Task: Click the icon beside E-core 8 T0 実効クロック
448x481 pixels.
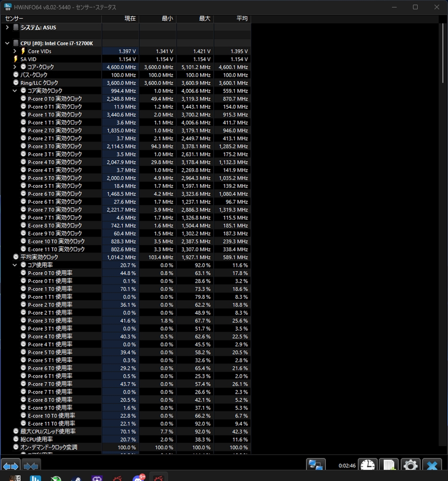Action: 24,225
